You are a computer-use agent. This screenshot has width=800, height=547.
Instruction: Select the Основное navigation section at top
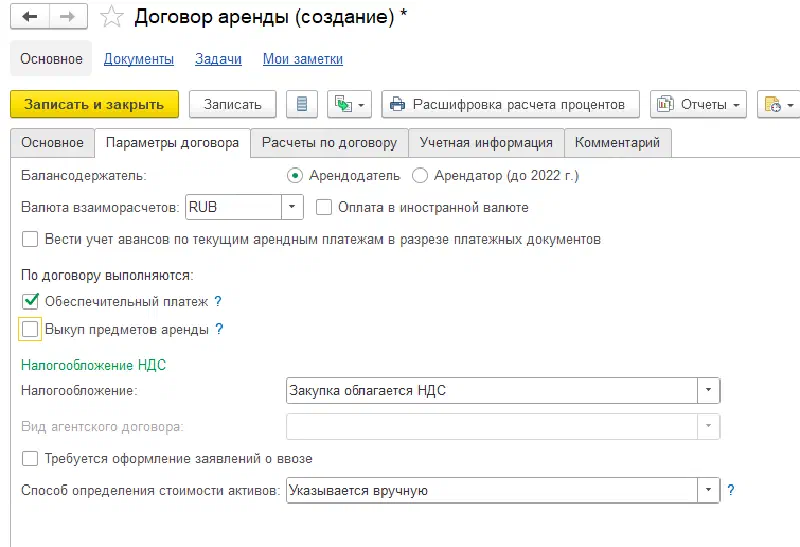click(x=51, y=59)
